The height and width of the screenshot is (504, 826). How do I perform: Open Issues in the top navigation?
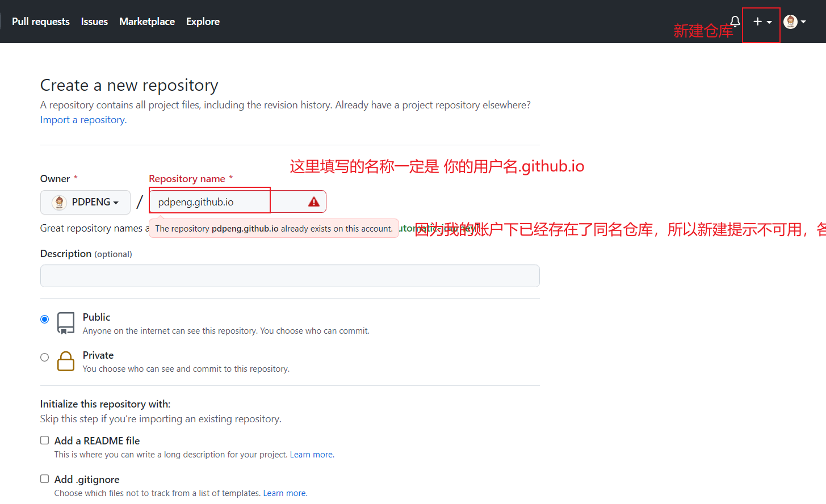(94, 22)
